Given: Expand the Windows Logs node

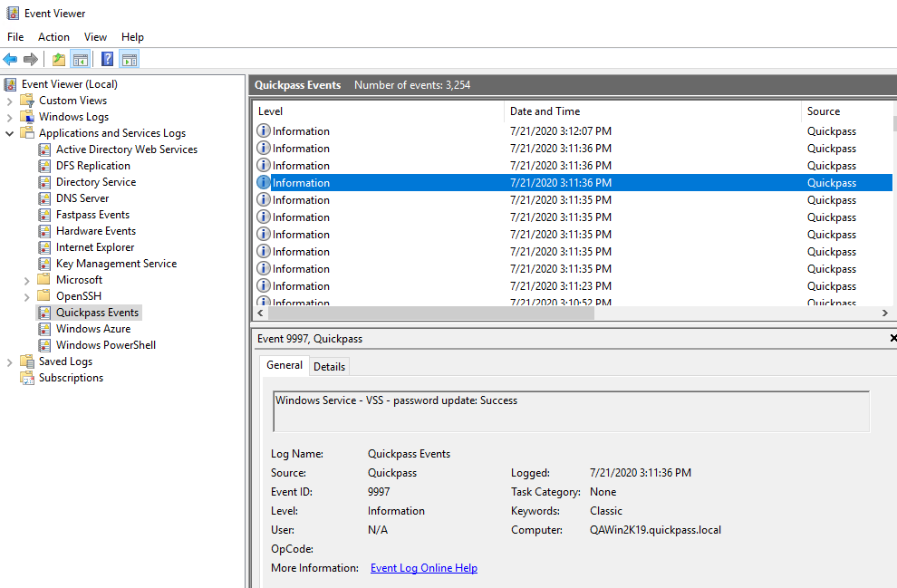Looking at the screenshot, I should pos(9,117).
